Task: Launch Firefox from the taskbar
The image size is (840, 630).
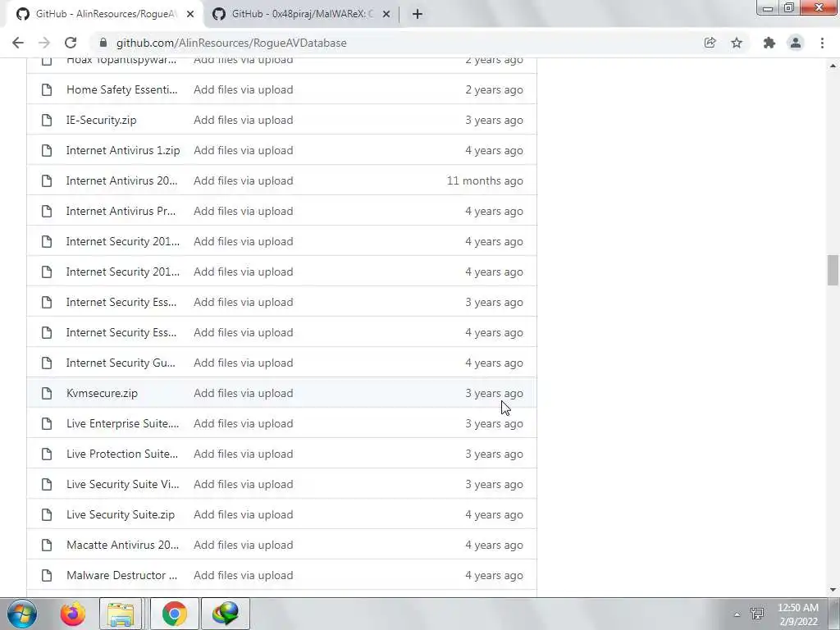Action: point(72,614)
